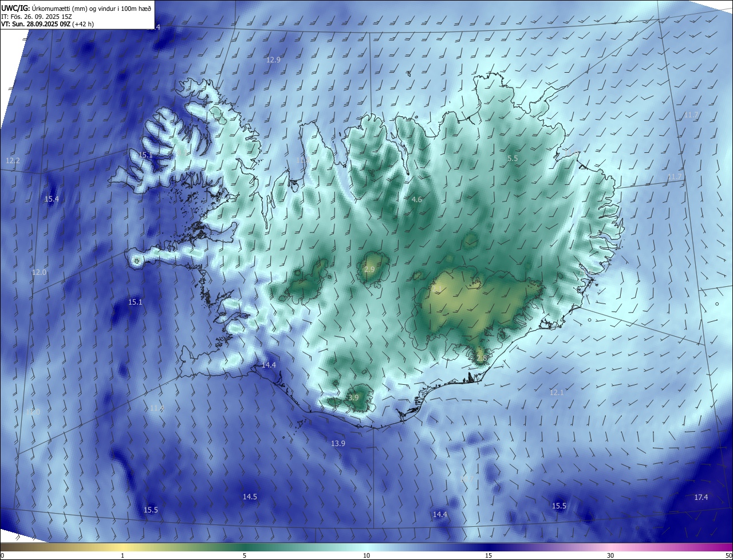Click the '50' tick label on the color scale
Viewport: 733px width, 560px height.
click(x=728, y=555)
